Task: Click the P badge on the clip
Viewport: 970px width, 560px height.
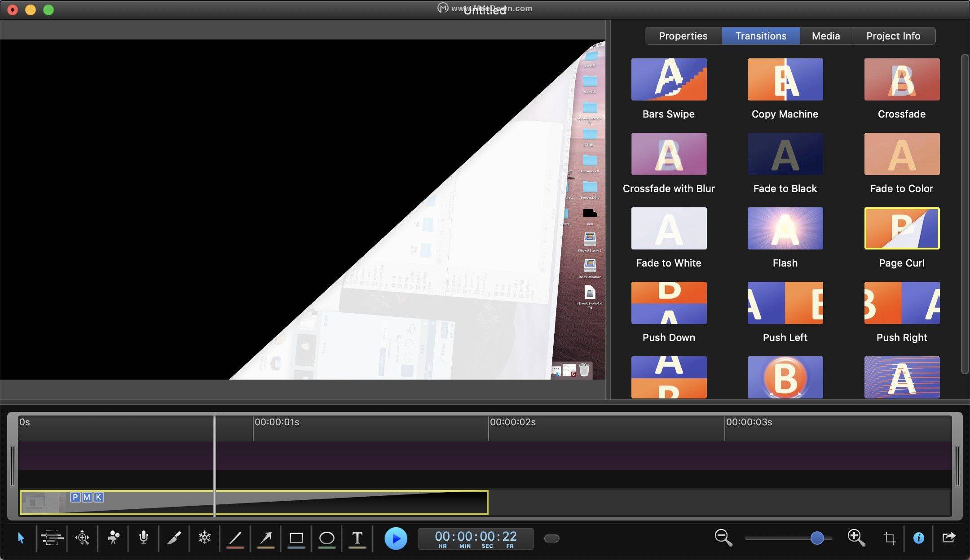Action: [75, 497]
